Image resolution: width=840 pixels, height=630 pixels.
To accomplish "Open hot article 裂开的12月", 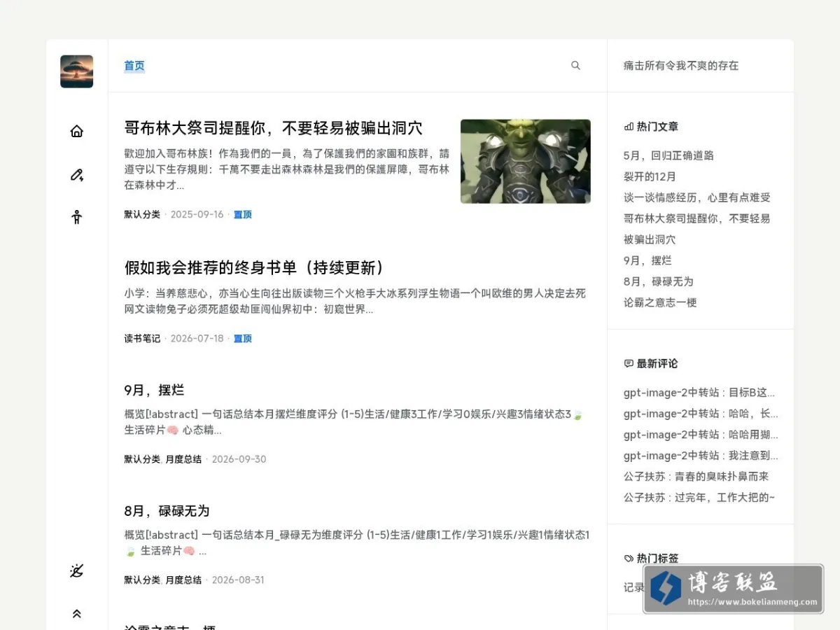I will [650, 176].
